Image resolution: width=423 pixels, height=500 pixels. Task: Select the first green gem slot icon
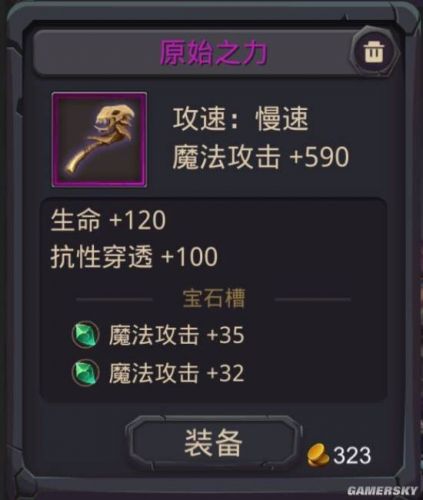tap(85, 335)
